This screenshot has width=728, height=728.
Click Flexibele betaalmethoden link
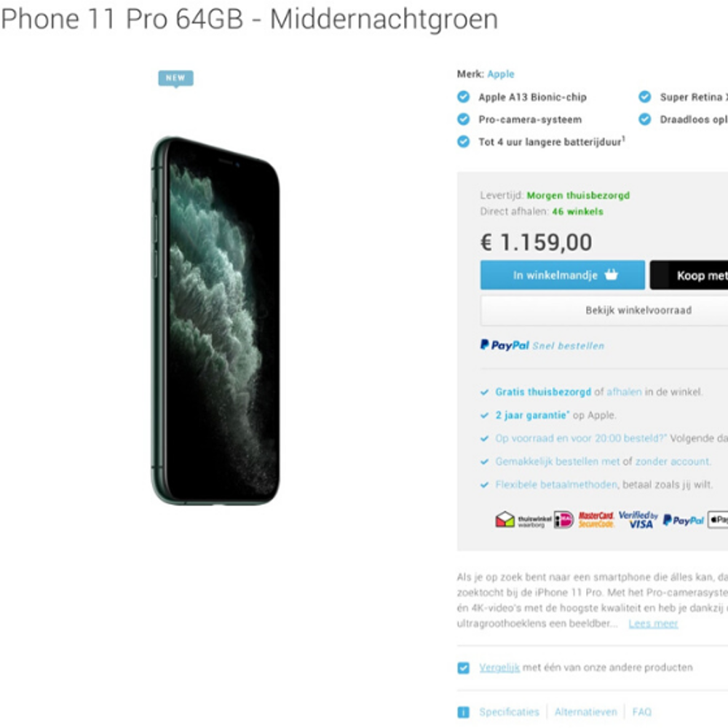556,485
